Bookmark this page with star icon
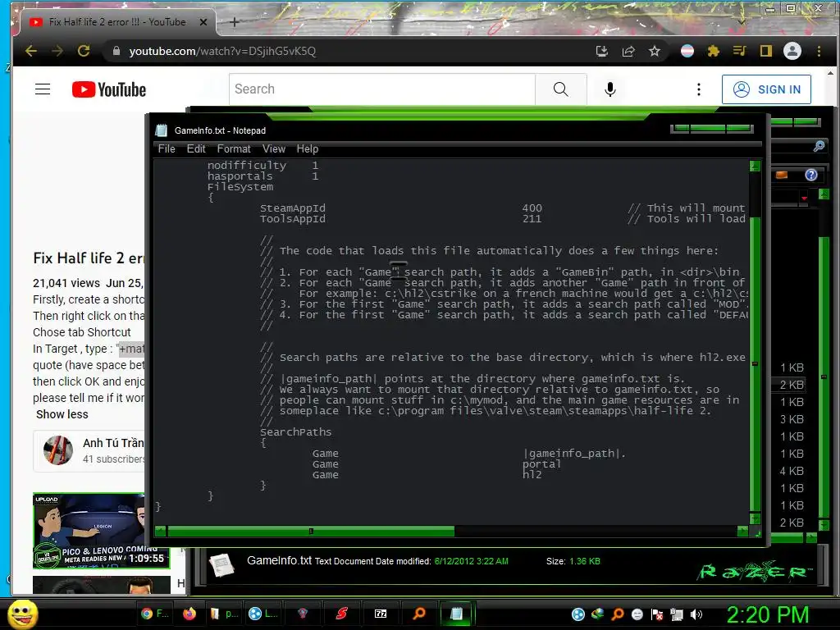Viewport: 840px width, 630px height. coord(654,52)
